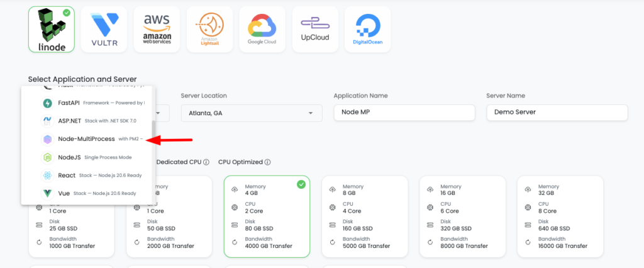Viewport: 644px width, 268px height.
Task: Click bandwidth icon on 5000 GB plan
Action: point(333,242)
